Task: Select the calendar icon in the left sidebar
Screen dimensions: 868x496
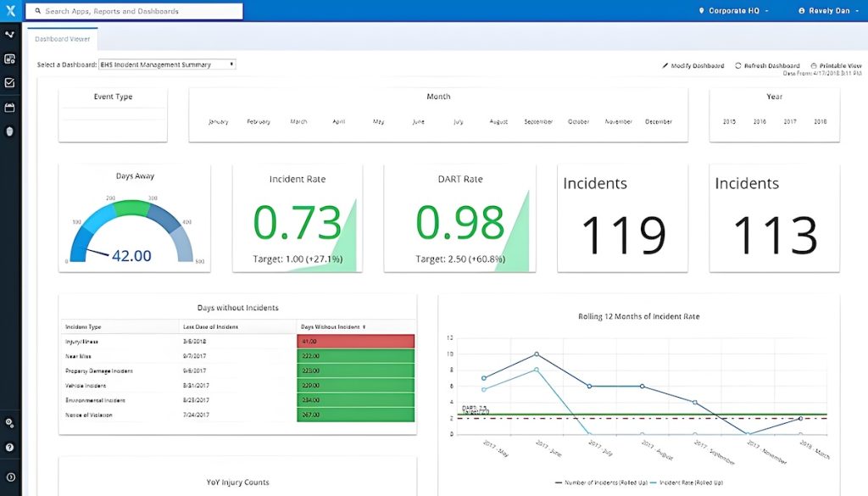Action: click(x=10, y=107)
